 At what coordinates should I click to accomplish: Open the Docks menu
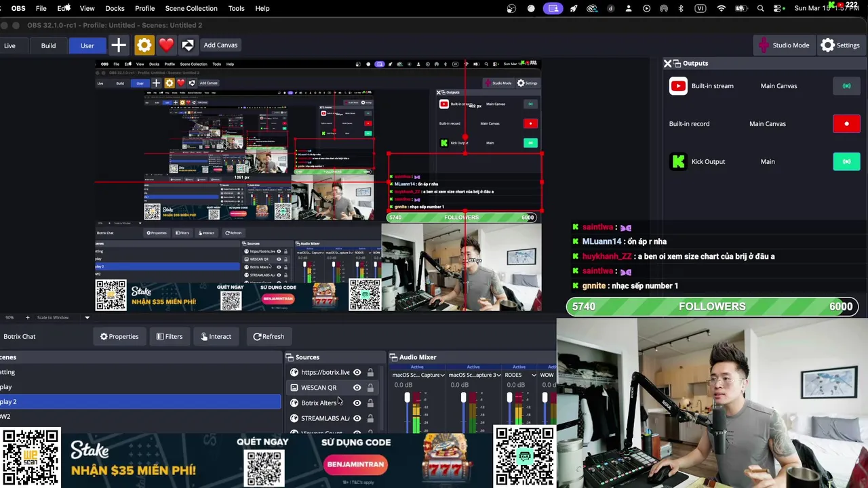click(x=115, y=8)
